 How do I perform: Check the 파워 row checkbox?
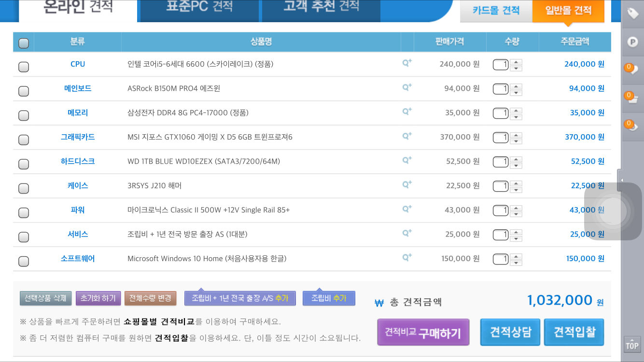(23, 213)
